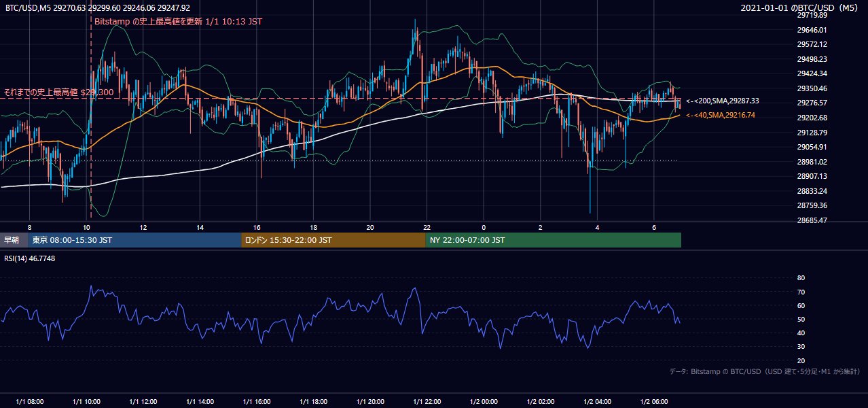Click price axis value 28907.13
The width and height of the screenshot is (868, 408).
(812, 176)
